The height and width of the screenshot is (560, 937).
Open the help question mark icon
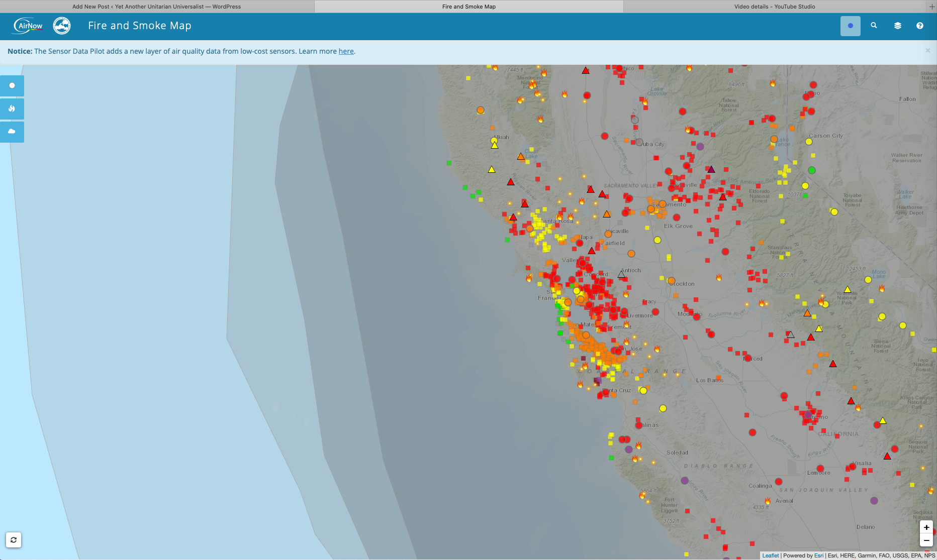(919, 26)
